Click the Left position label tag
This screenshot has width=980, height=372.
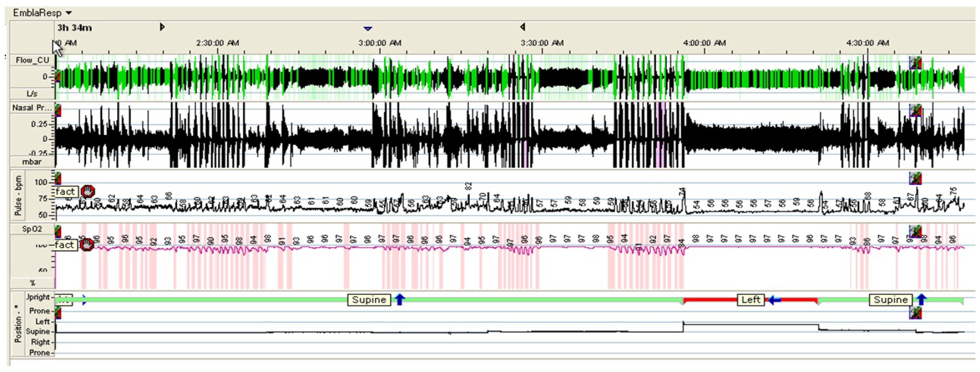(751, 300)
